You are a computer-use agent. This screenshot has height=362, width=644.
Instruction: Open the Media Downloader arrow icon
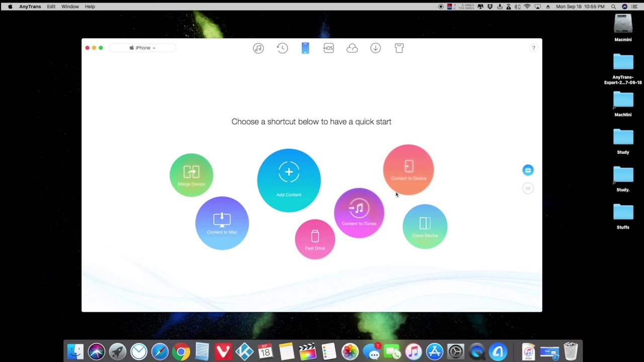(375, 48)
